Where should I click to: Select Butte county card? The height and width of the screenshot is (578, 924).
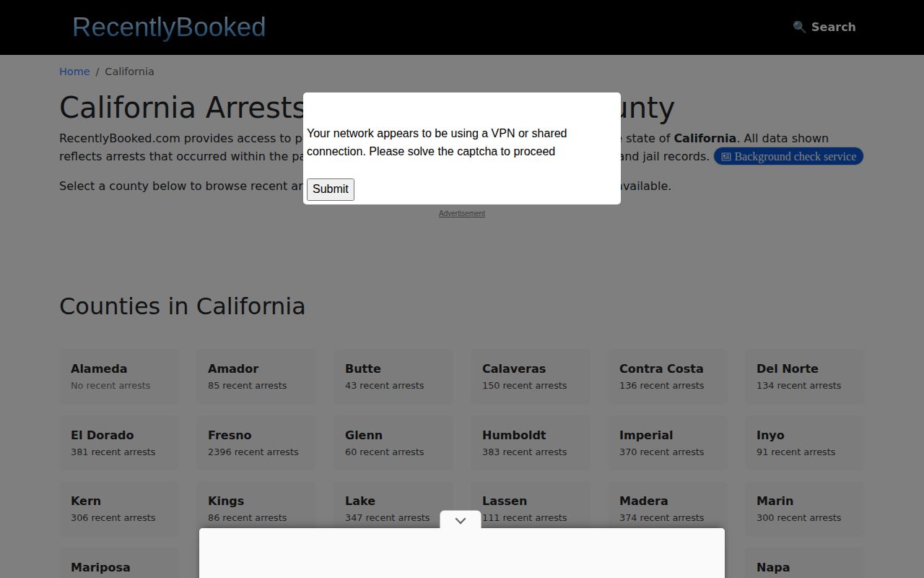[393, 376]
